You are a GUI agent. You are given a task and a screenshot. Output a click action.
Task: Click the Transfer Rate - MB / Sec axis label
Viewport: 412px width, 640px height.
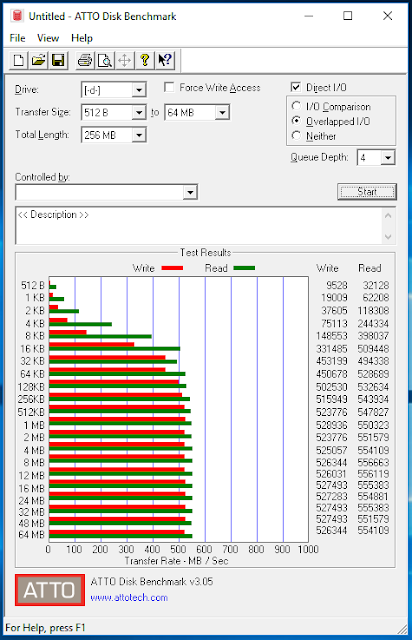coord(176,561)
